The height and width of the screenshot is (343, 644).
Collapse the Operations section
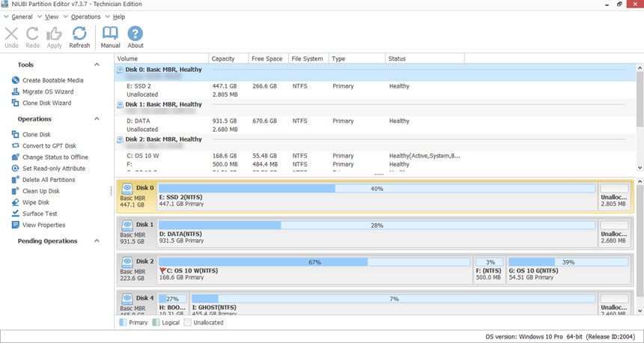(x=97, y=119)
